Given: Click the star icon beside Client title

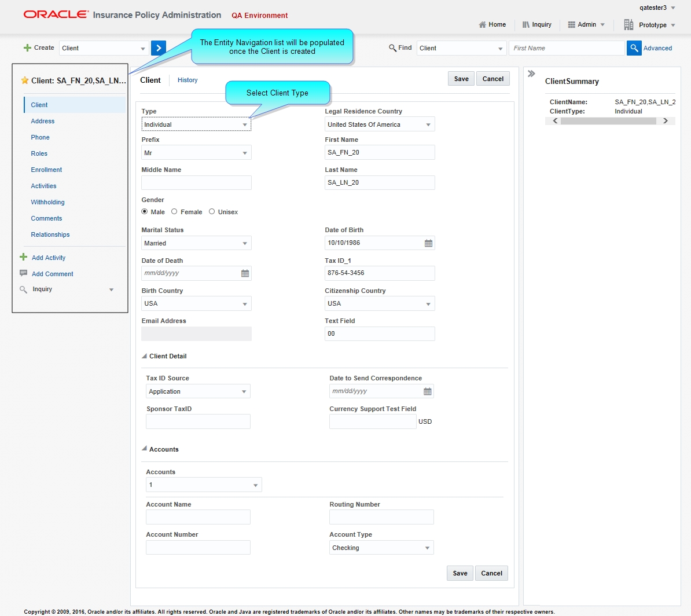Looking at the screenshot, I should [x=25, y=80].
